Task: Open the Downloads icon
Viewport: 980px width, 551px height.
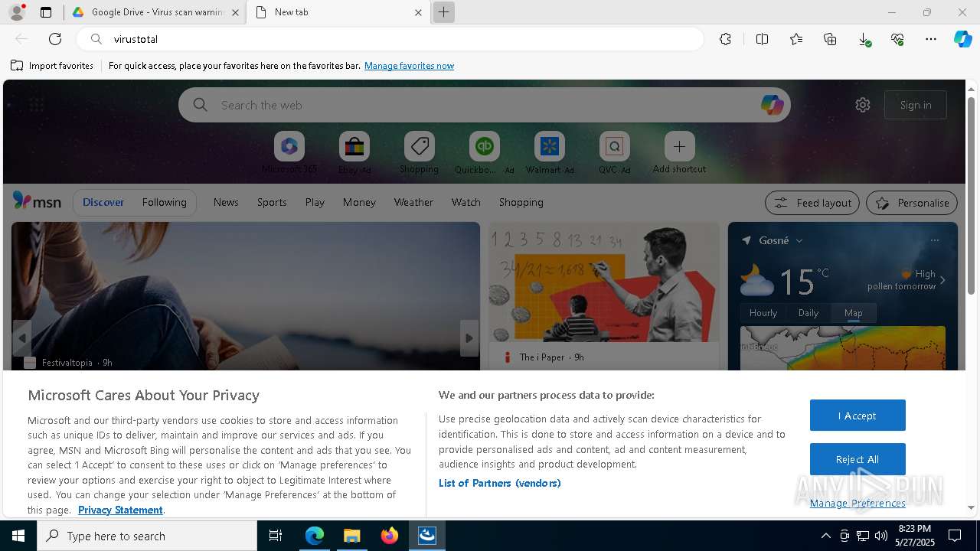Action: tap(864, 39)
